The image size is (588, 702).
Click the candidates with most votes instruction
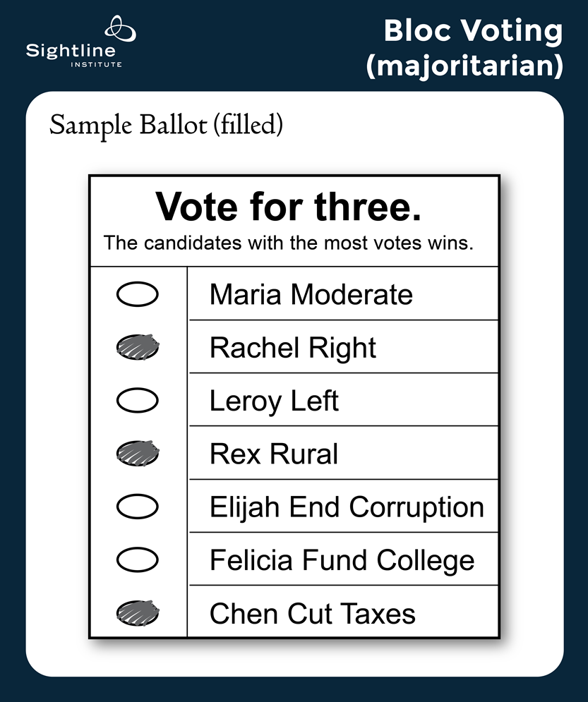pos(288,243)
